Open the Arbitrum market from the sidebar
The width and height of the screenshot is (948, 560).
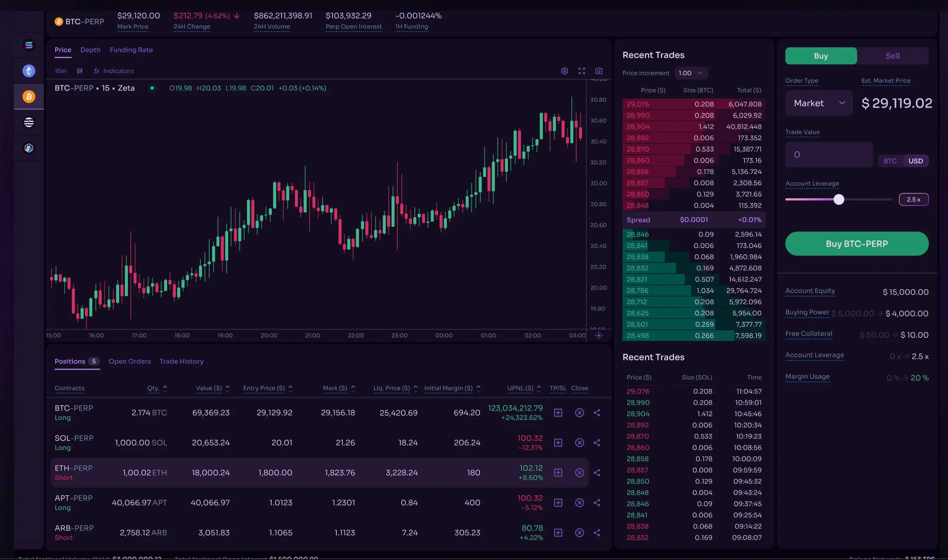click(x=29, y=148)
